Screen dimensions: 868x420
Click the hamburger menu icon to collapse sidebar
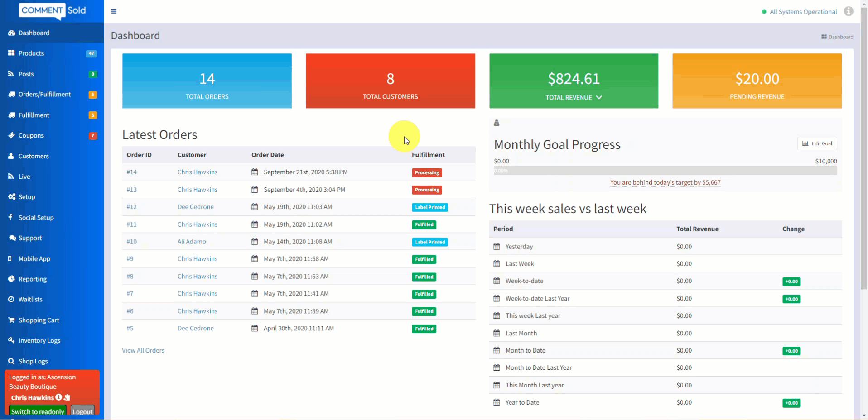tap(114, 11)
